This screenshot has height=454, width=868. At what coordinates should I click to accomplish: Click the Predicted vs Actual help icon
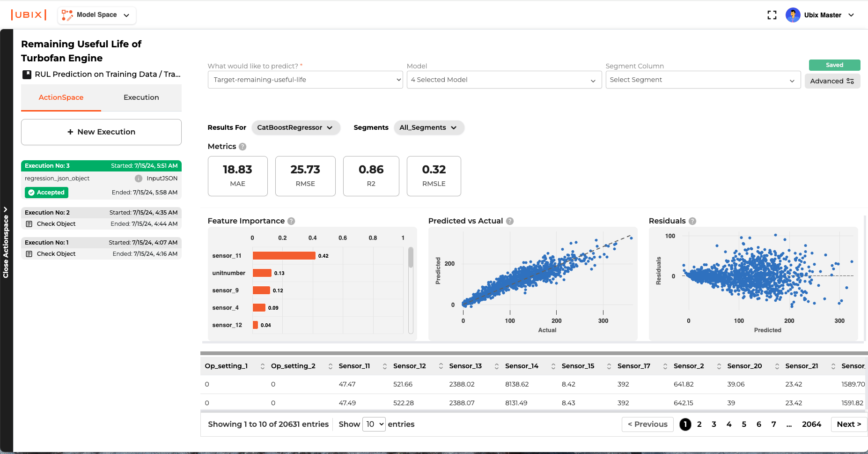(510, 221)
